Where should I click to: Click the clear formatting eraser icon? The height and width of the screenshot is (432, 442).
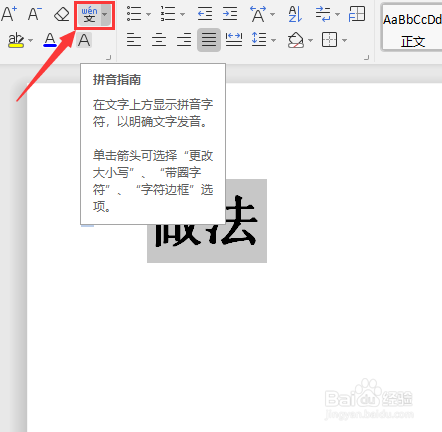click(x=62, y=14)
